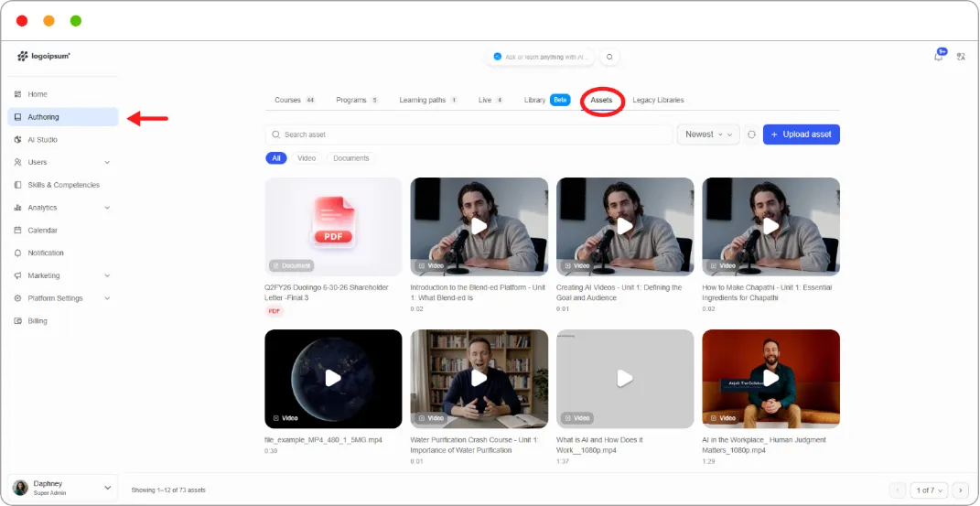
Task: Filter assets by Documents
Action: (x=351, y=158)
